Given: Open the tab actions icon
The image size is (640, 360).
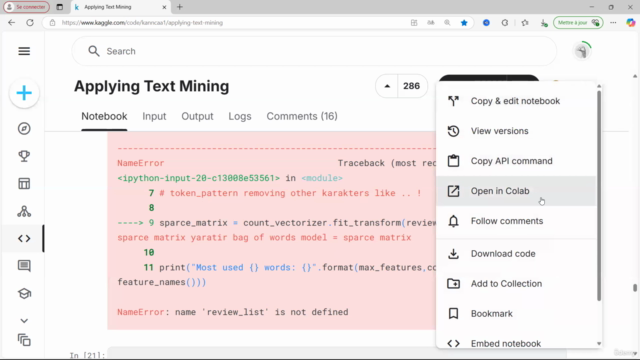Looking at the screenshot, I should point(60,7).
